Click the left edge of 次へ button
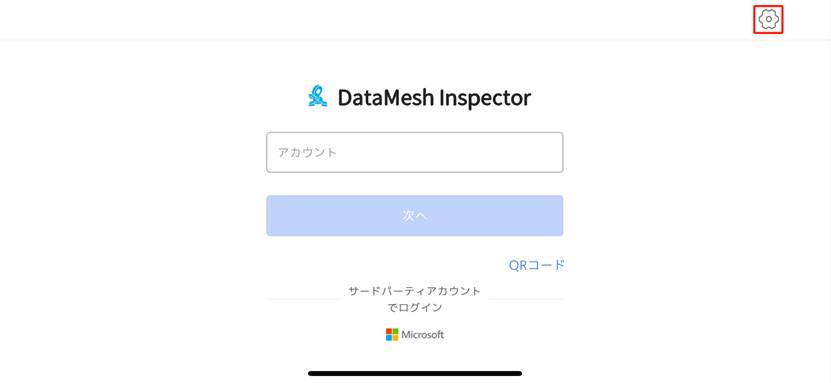831x383 pixels. [x=273, y=216]
